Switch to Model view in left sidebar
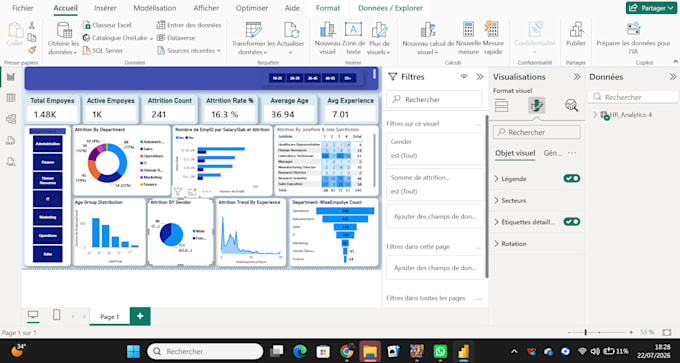Viewport: 680px width, 363px height. (x=11, y=119)
